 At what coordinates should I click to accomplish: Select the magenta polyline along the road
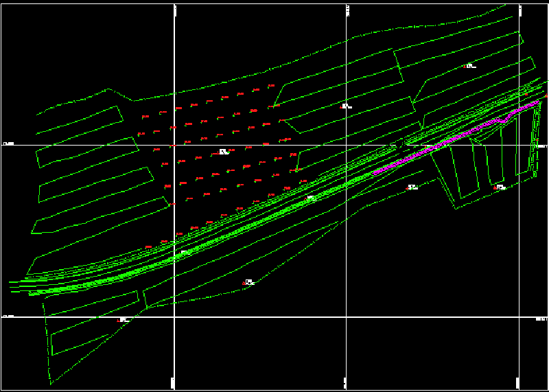[439, 146]
